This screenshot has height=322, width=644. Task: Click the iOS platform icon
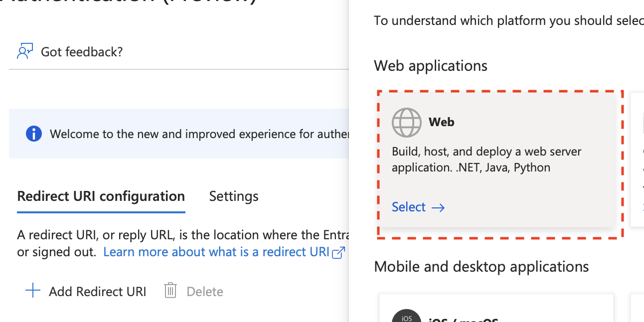407,317
